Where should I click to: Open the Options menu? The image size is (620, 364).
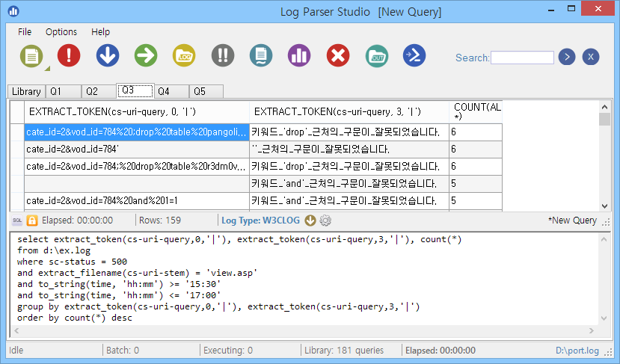click(61, 32)
